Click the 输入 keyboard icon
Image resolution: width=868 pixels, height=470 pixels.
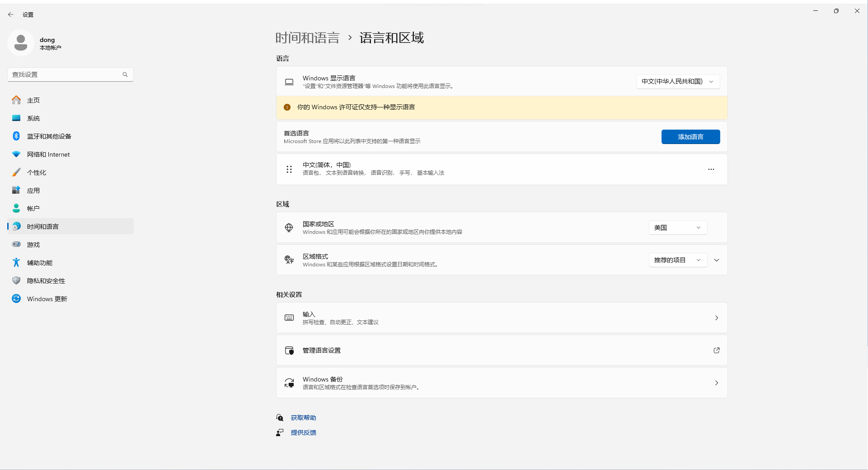[x=289, y=318]
